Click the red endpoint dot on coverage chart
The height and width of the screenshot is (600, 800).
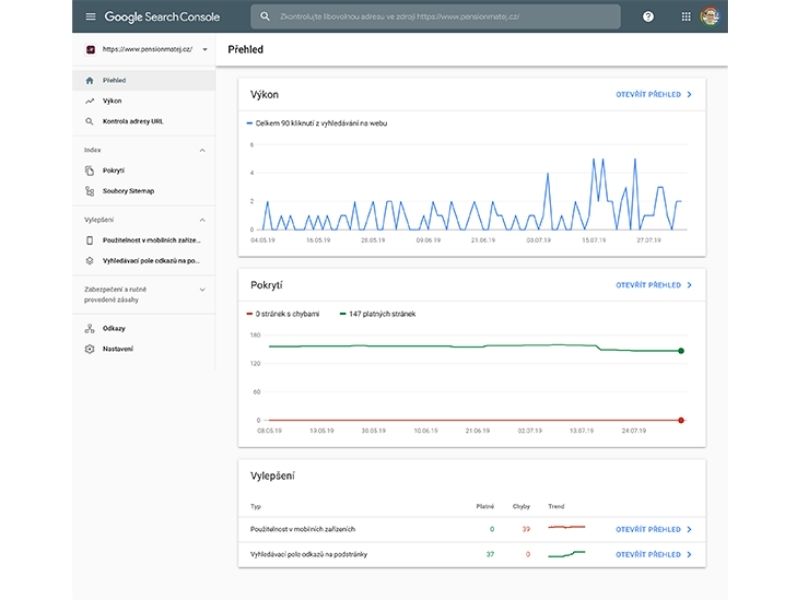click(681, 420)
